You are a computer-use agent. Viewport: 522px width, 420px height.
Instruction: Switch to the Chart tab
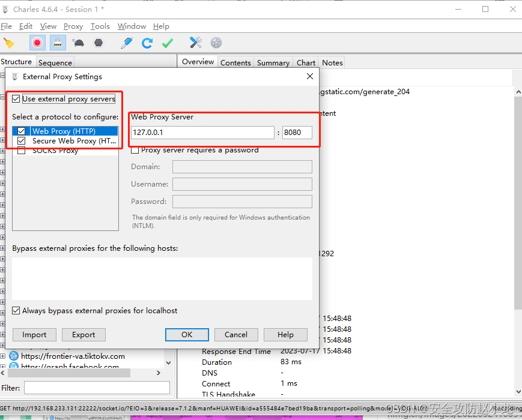click(x=306, y=62)
